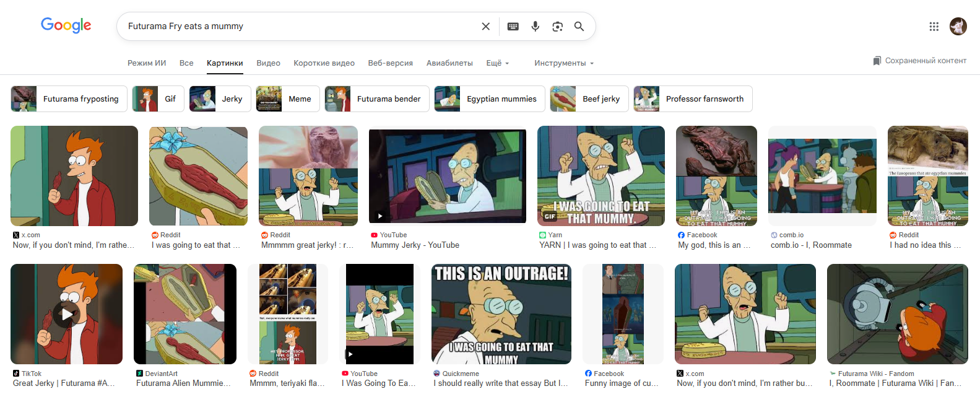
Task: Click the magnifying glass search button
Action: (579, 27)
